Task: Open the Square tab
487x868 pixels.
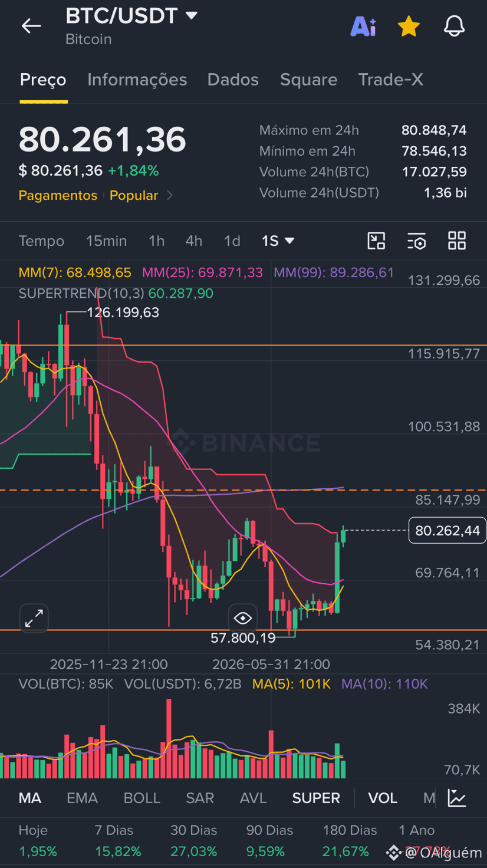Action: pos(308,80)
